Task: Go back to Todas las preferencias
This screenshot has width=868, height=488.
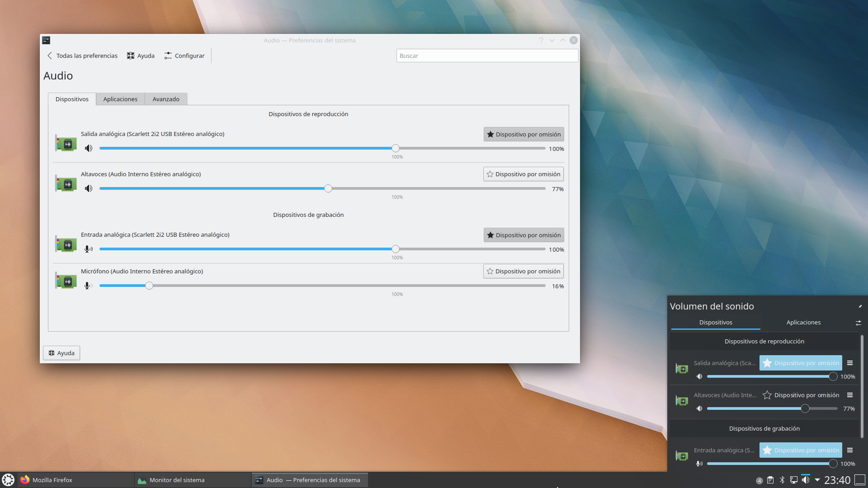Action: (x=82, y=56)
